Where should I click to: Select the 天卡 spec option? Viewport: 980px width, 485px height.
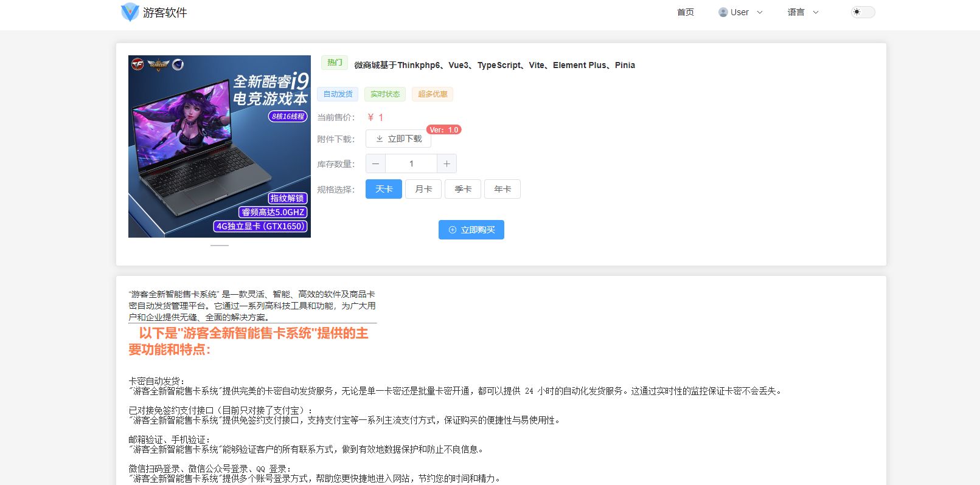(384, 189)
